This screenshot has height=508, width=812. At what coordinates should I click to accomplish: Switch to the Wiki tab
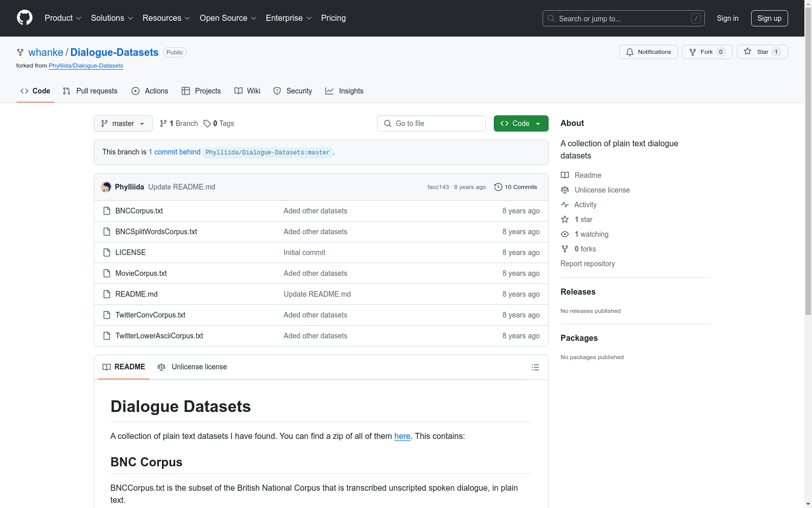[248, 91]
